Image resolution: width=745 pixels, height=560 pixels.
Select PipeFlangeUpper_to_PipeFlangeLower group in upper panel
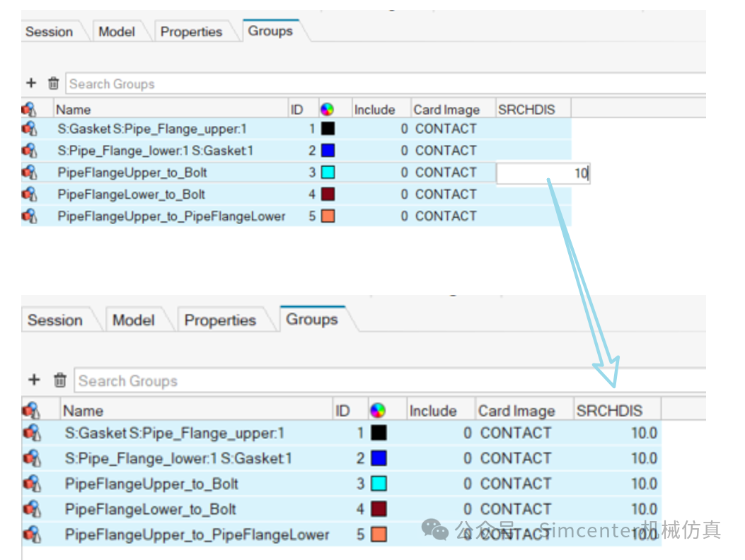click(x=171, y=216)
